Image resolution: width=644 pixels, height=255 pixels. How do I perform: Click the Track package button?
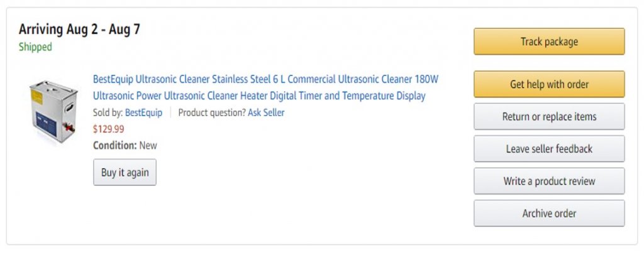pos(548,42)
